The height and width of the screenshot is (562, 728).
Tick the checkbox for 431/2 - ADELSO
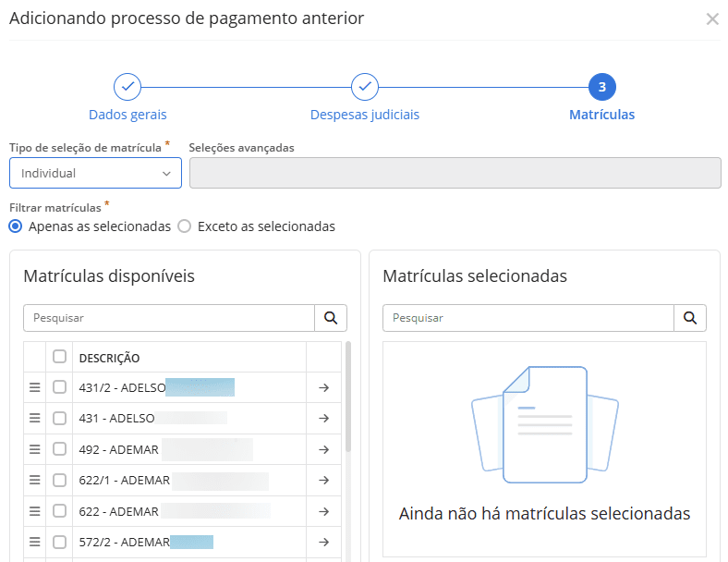pyautogui.click(x=60, y=387)
